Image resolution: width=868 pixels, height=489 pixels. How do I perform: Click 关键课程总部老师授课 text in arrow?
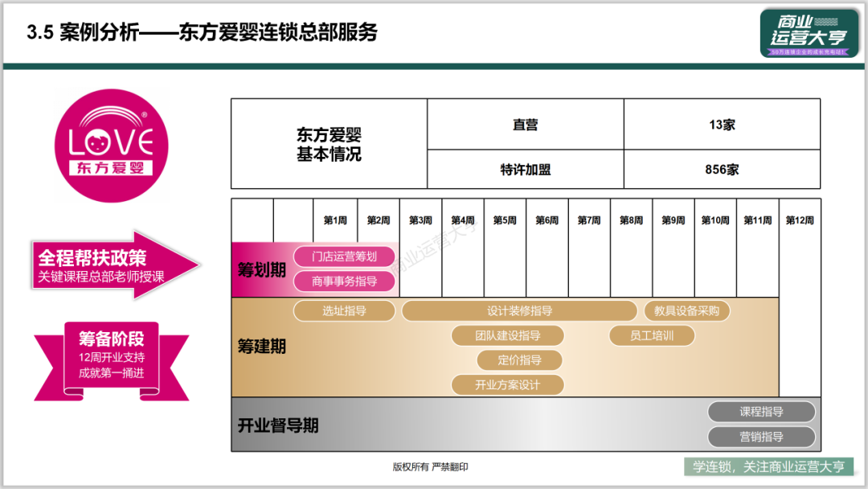coord(100,277)
